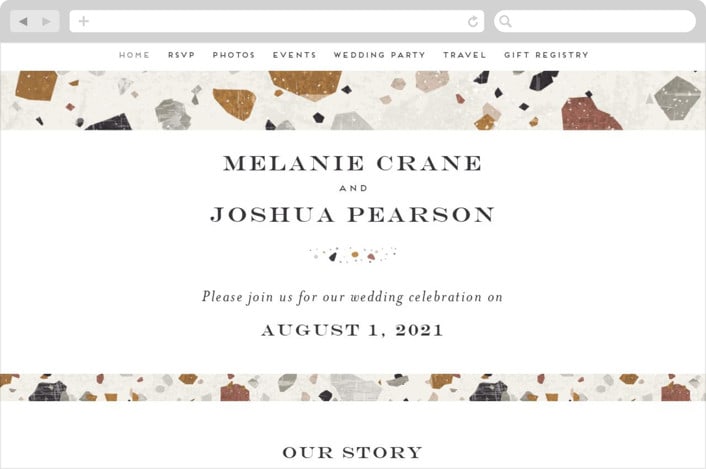Image resolution: width=706 pixels, height=469 pixels.
Task: Click the Joshua Pearson name heading
Action: click(x=352, y=214)
